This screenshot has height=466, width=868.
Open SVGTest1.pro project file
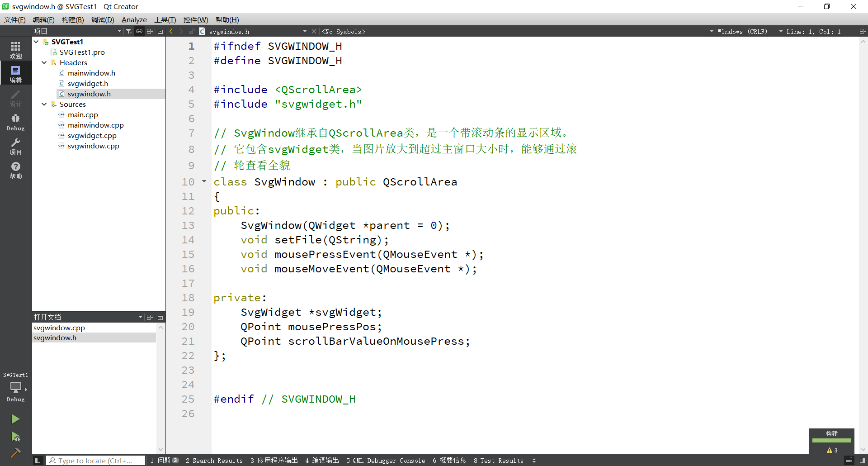82,52
